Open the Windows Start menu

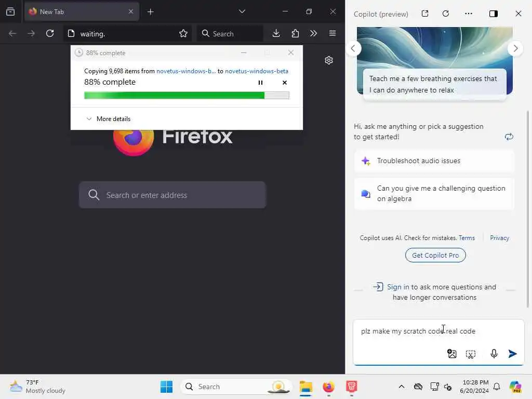point(166,387)
